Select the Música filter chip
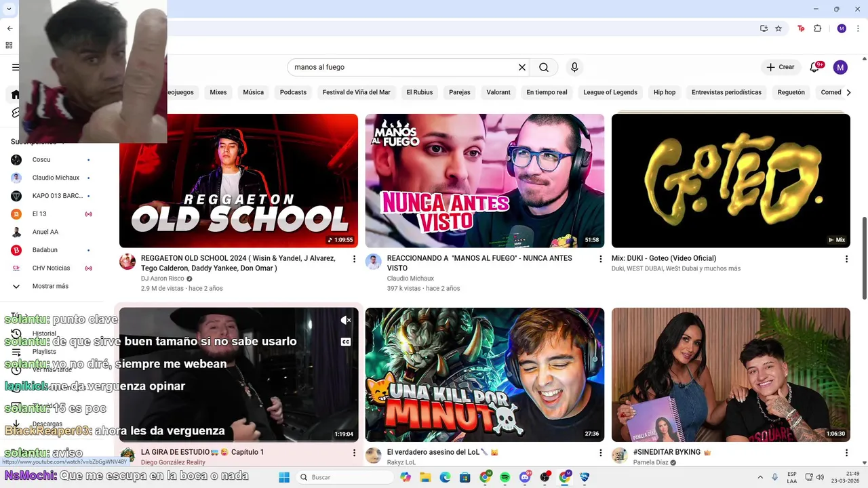 tap(253, 92)
